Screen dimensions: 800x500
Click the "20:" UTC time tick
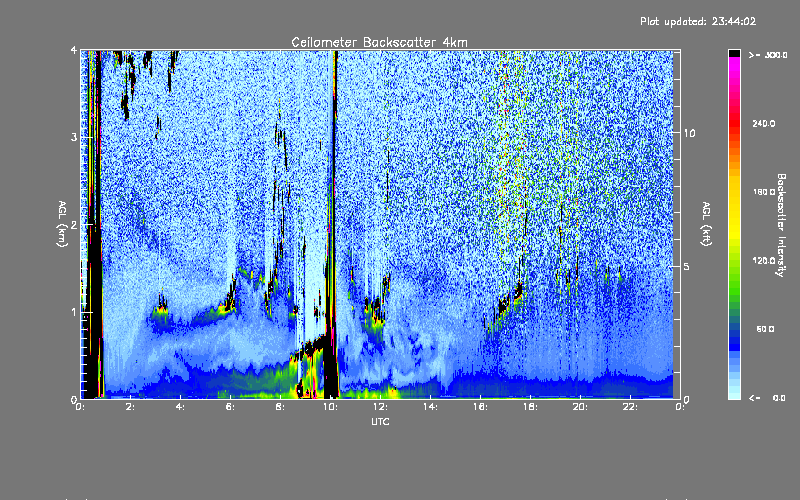coord(580,407)
